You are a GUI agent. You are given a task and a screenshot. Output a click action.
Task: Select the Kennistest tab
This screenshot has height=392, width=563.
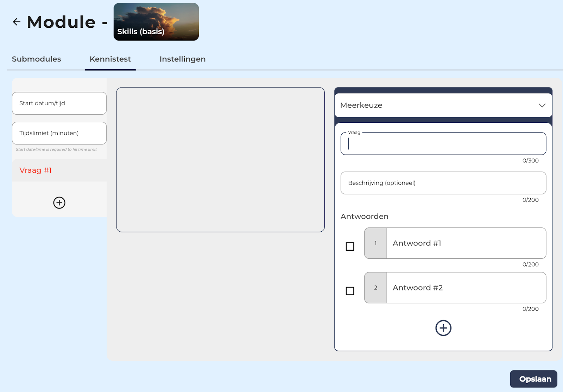click(x=110, y=59)
